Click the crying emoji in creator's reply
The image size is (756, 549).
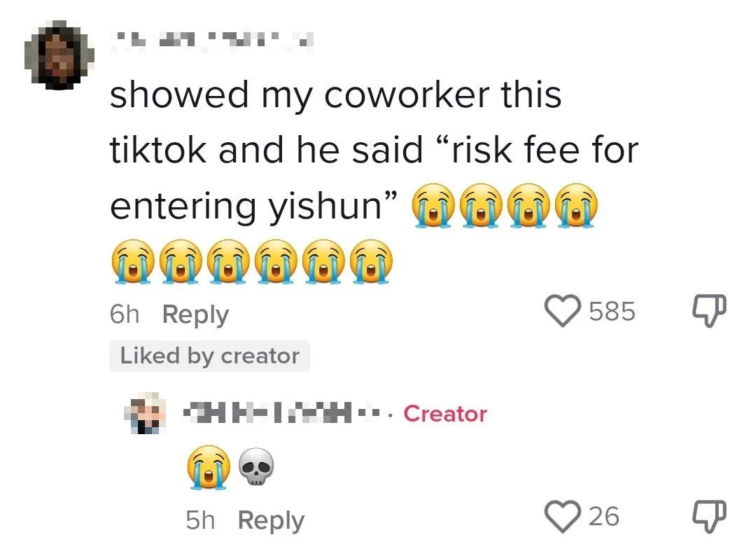pyautogui.click(x=209, y=467)
